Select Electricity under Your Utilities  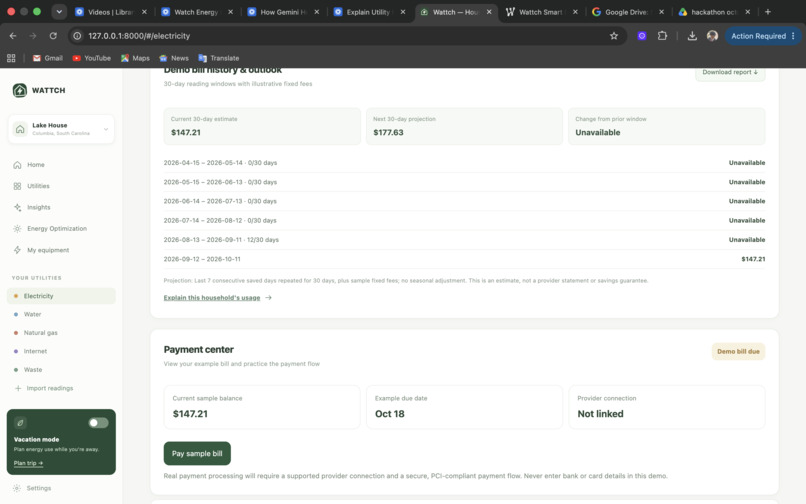point(61,296)
